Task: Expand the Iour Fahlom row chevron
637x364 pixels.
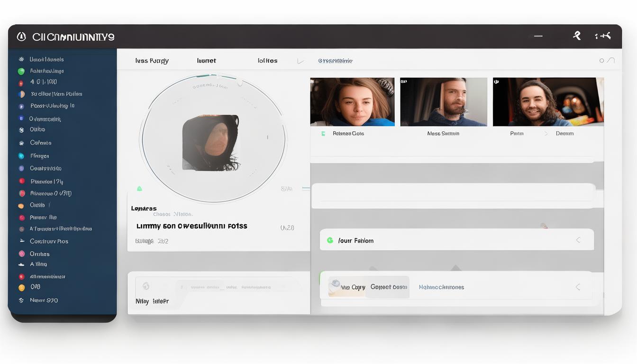Action: tap(578, 240)
